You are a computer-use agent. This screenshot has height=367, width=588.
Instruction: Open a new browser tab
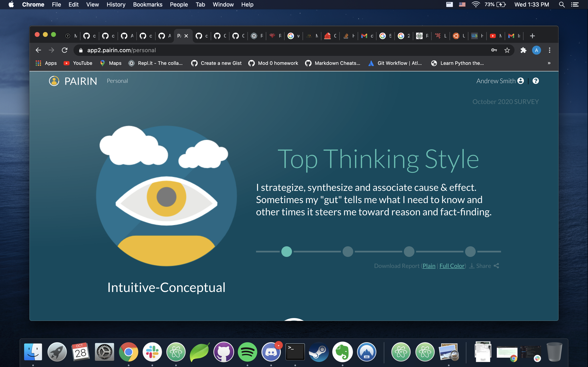532,36
